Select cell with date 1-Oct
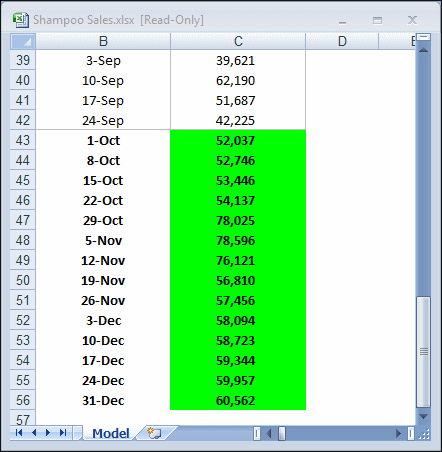The height and width of the screenshot is (452, 442). pos(103,140)
